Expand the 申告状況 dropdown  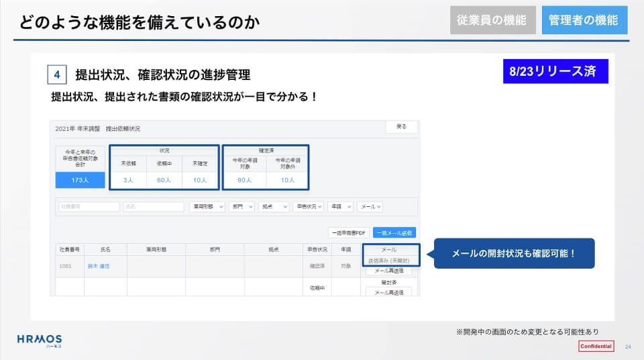(309, 207)
